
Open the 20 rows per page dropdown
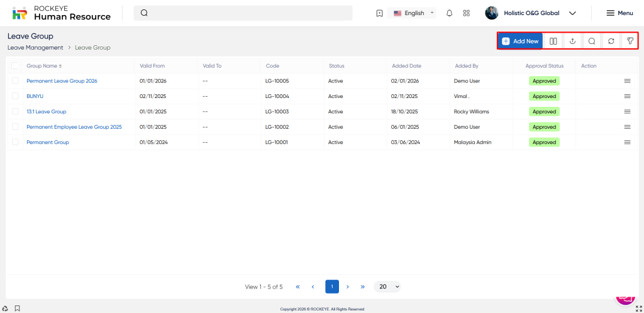(387, 287)
